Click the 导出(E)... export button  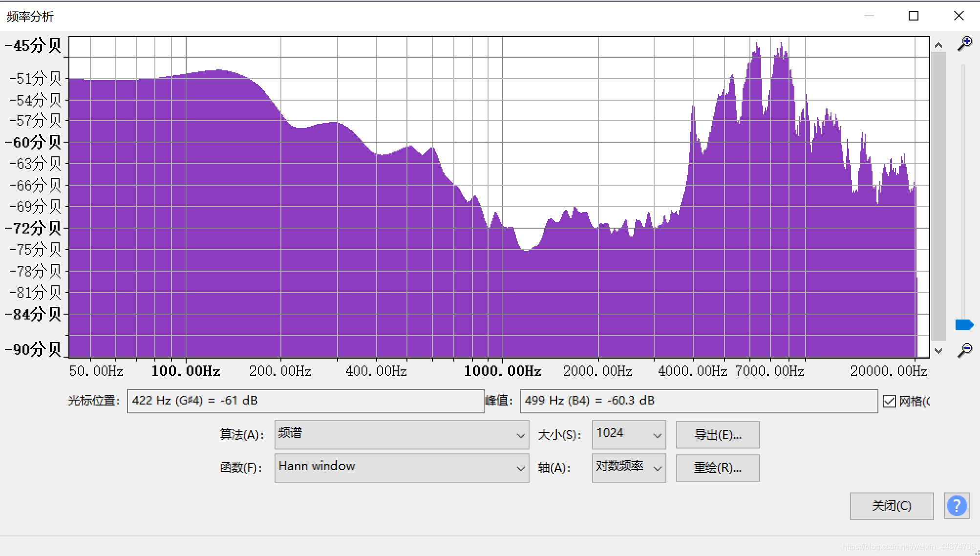pyautogui.click(x=718, y=434)
